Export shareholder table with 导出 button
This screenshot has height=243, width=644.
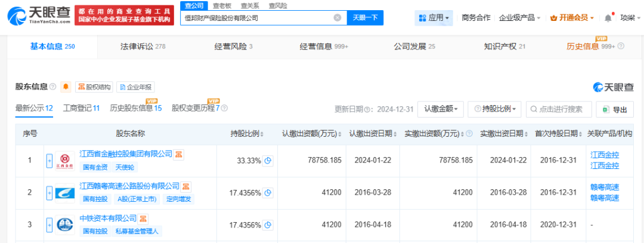615,109
